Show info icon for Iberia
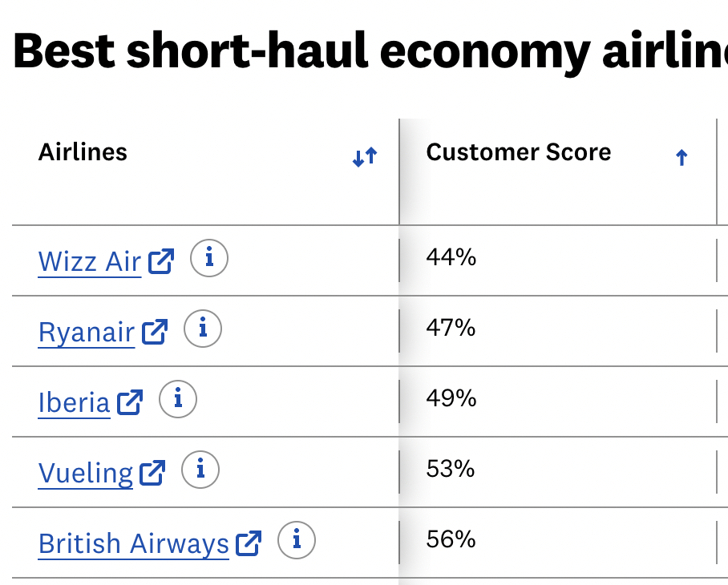This screenshot has height=585, width=728. [178, 399]
